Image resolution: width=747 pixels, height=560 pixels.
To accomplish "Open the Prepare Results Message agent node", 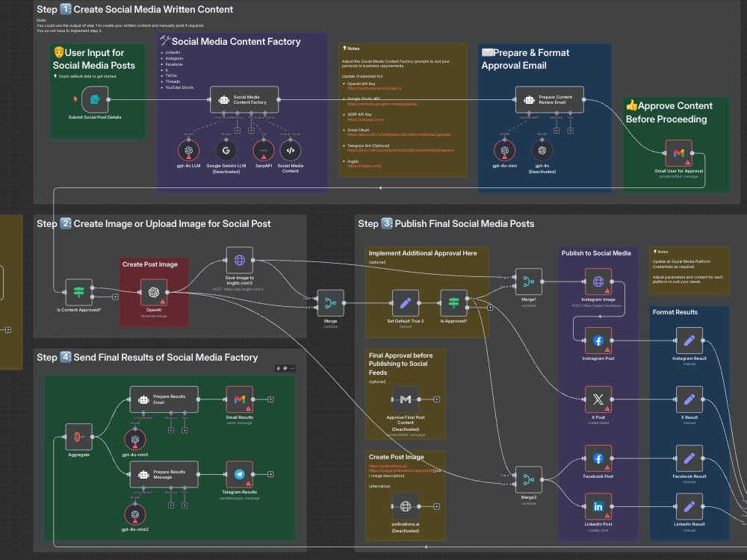I will (x=164, y=474).
